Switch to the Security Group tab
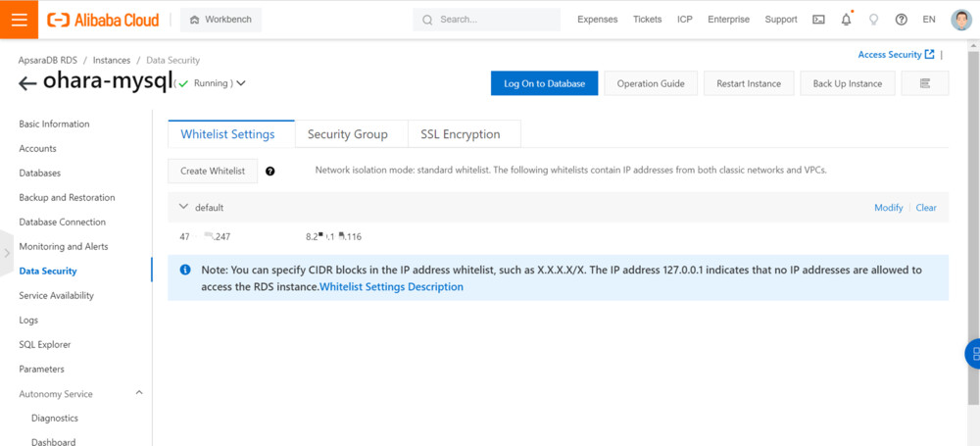The height and width of the screenshot is (446, 980). (347, 134)
